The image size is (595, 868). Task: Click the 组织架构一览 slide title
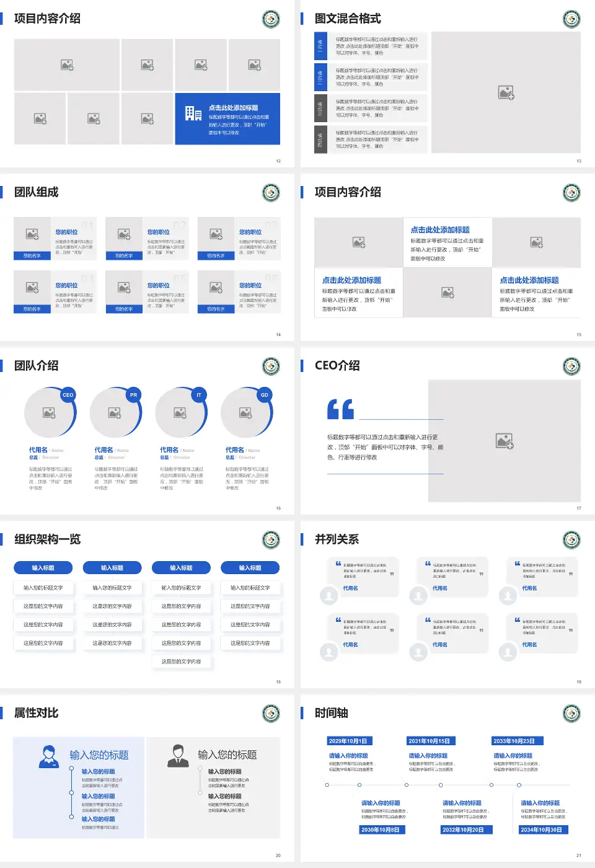[48, 539]
